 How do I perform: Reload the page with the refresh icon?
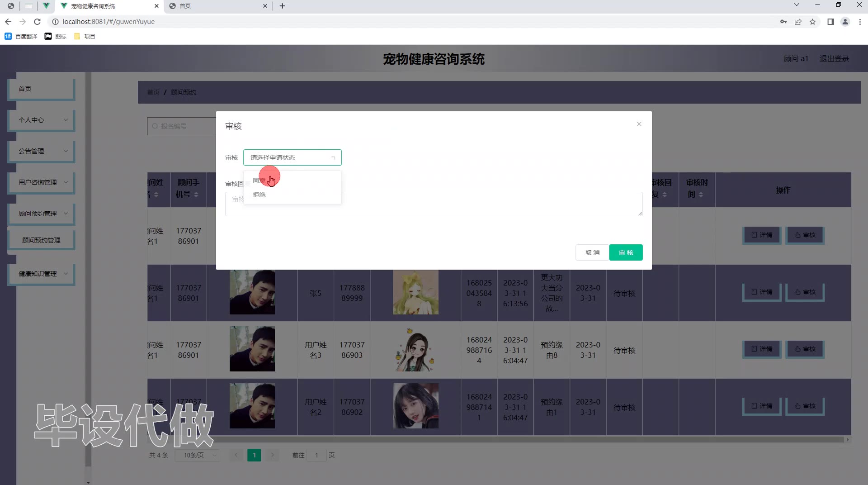click(38, 22)
